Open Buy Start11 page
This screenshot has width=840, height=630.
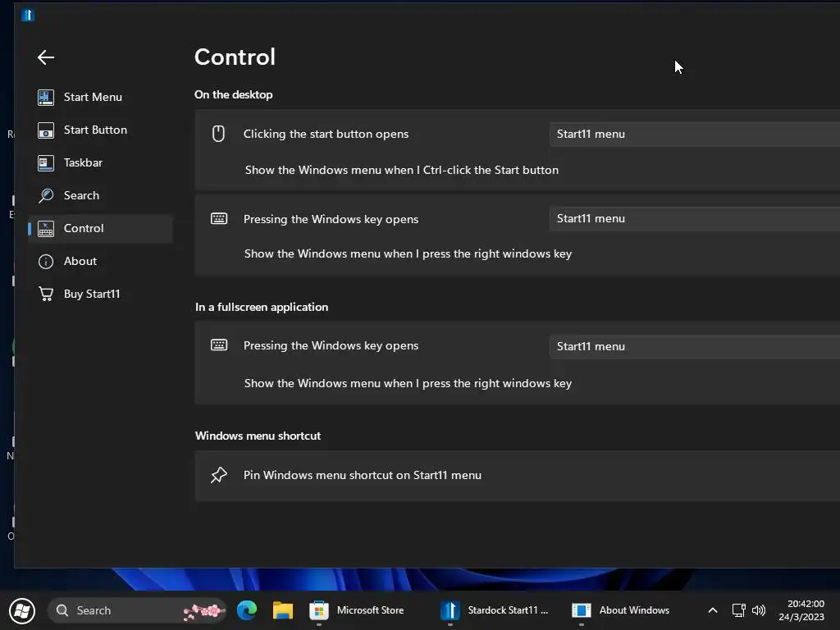coord(100,294)
